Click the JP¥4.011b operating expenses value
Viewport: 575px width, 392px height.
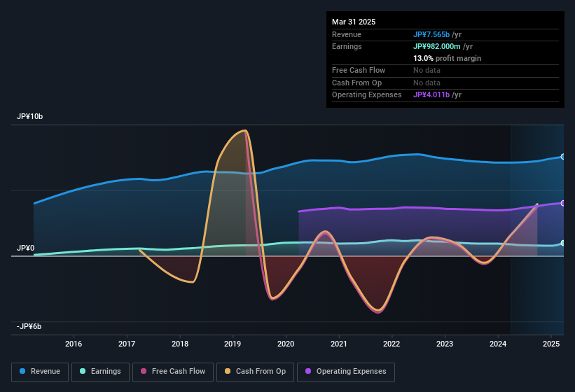[431, 95]
